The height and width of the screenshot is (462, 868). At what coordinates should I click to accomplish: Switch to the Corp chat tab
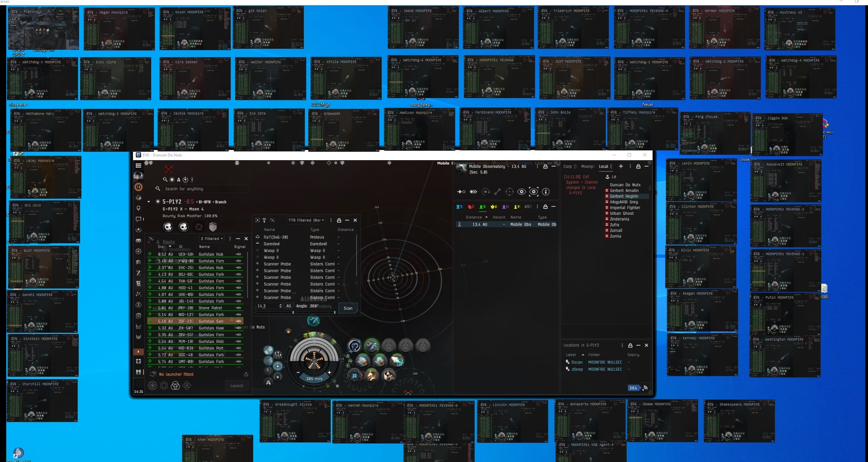point(568,166)
